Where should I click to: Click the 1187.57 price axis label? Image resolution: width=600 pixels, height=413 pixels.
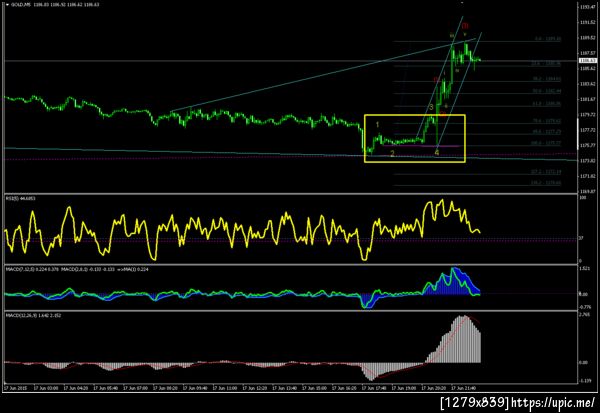[587, 53]
